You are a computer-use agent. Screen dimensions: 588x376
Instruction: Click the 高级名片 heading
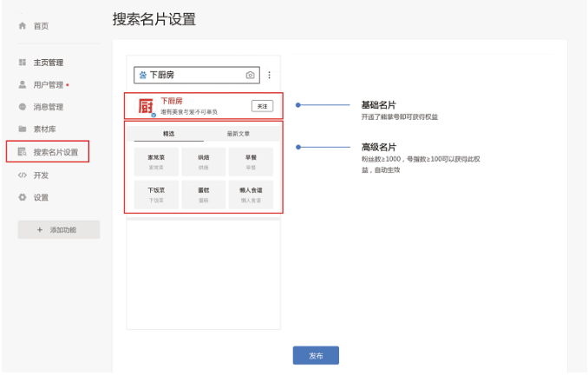pyautogui.click(x=379, y=148)
